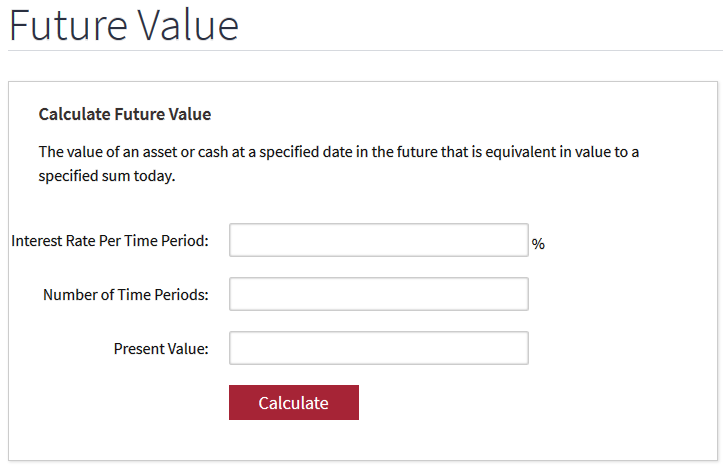Viewport: 723px width, 467px height.
Task: Click the Interest Rate Per Time Period field
Action: pyautogui.click(x=379, y=240)
